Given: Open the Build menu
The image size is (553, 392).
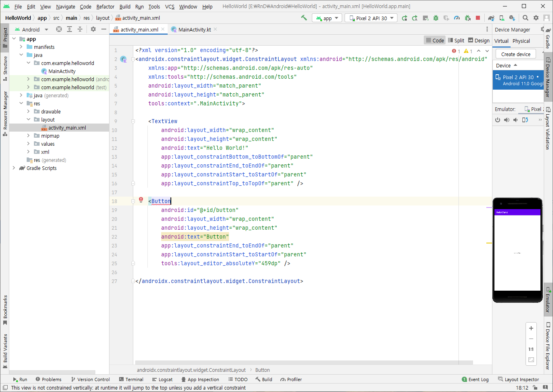Looking at the screenshot, I should click(125, 6).
